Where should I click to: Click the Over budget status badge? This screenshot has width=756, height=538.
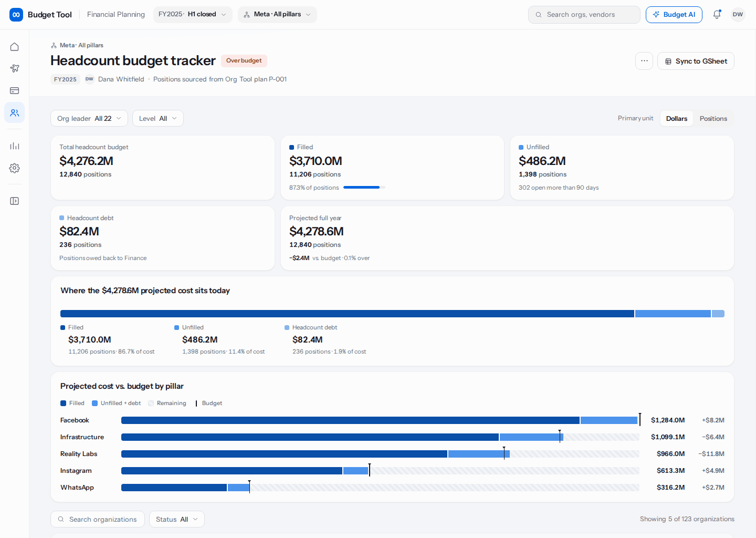244,61
